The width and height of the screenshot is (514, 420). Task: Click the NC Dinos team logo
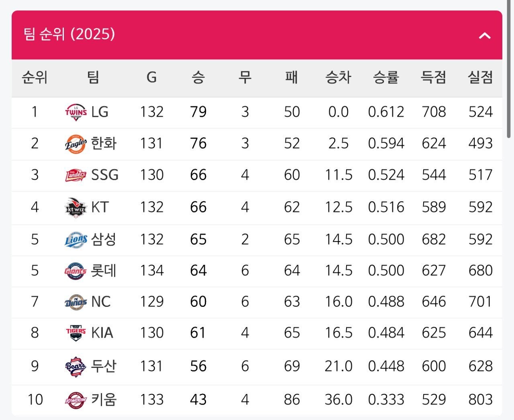[x=76, y=302]
